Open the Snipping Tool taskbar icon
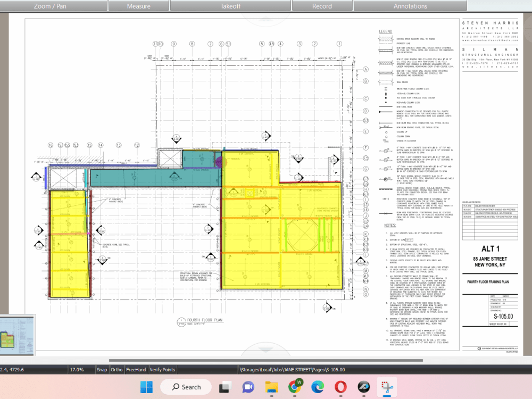Viewport: 532px width, 399px height. tap(387, 387)
